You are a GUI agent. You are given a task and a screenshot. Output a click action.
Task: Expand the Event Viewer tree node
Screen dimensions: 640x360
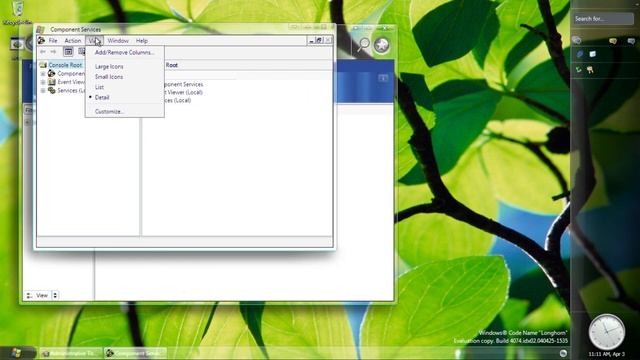coord(43,82)
